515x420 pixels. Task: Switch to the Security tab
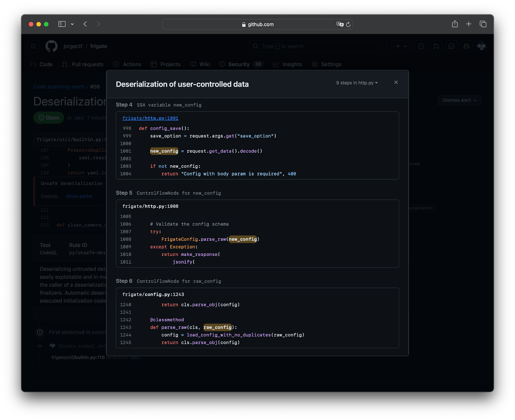tap(239, 64)
